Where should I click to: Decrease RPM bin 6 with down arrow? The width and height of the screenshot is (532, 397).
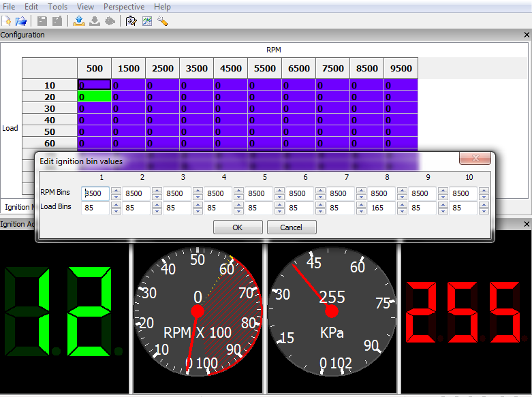[320, 197]
